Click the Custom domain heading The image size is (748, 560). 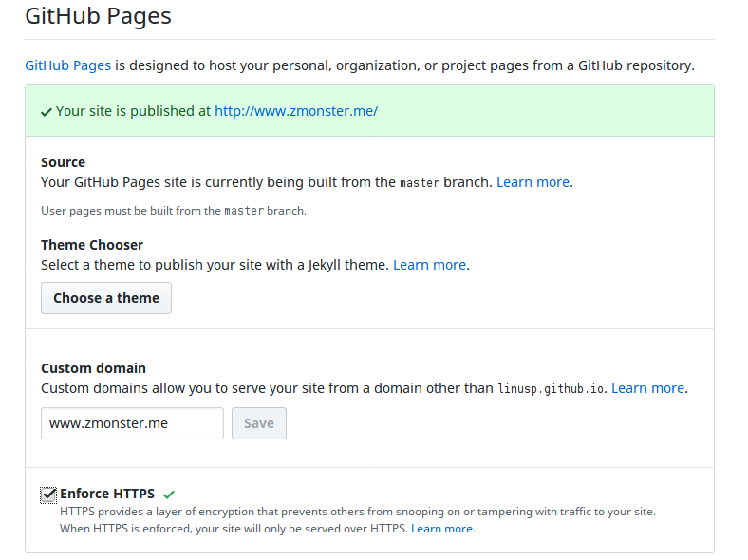[93, 368]
